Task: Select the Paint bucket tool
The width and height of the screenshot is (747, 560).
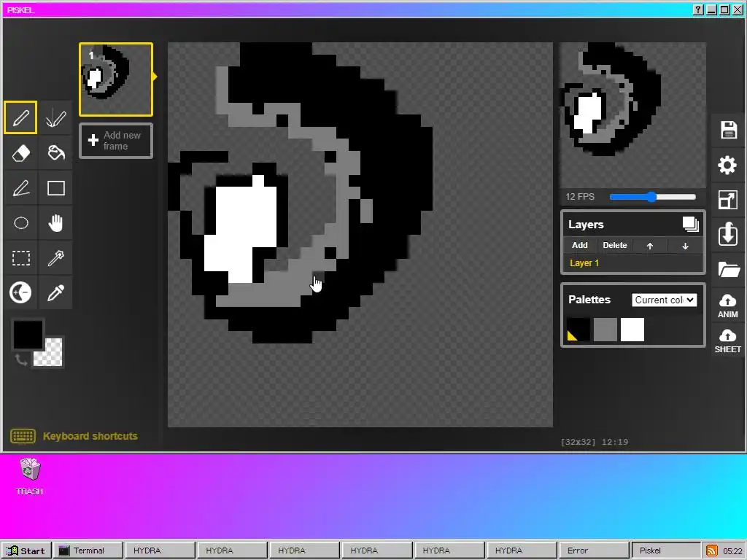Action: click(55, 153)
